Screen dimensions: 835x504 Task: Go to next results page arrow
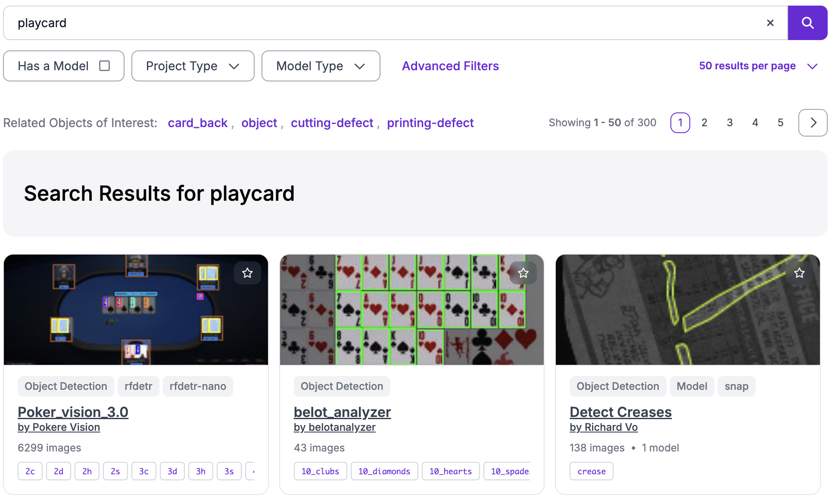pos(813,123)
